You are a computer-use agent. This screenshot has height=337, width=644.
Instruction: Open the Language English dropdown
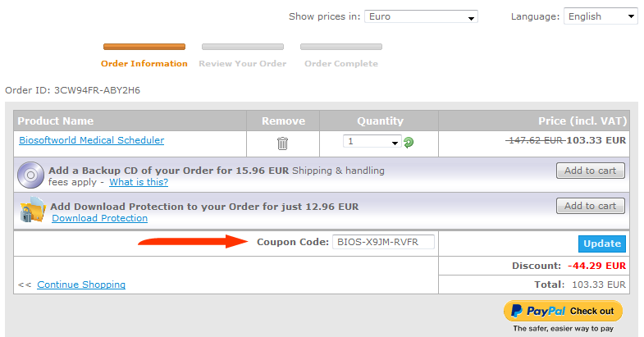pos(601,16)
